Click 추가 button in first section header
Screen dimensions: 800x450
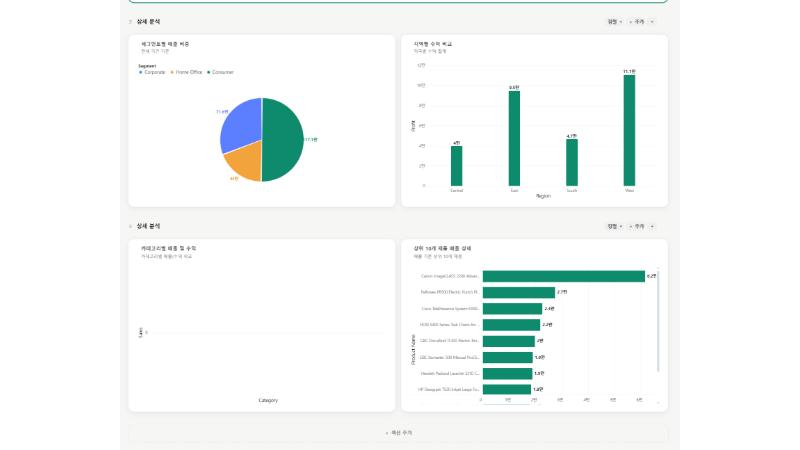(637, 22)
